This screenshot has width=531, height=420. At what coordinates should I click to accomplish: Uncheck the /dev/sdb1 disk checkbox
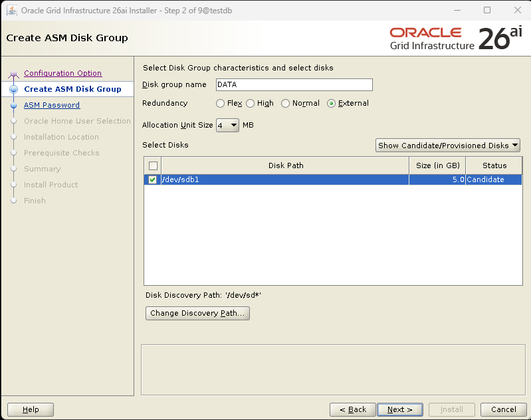pos(152,179)
